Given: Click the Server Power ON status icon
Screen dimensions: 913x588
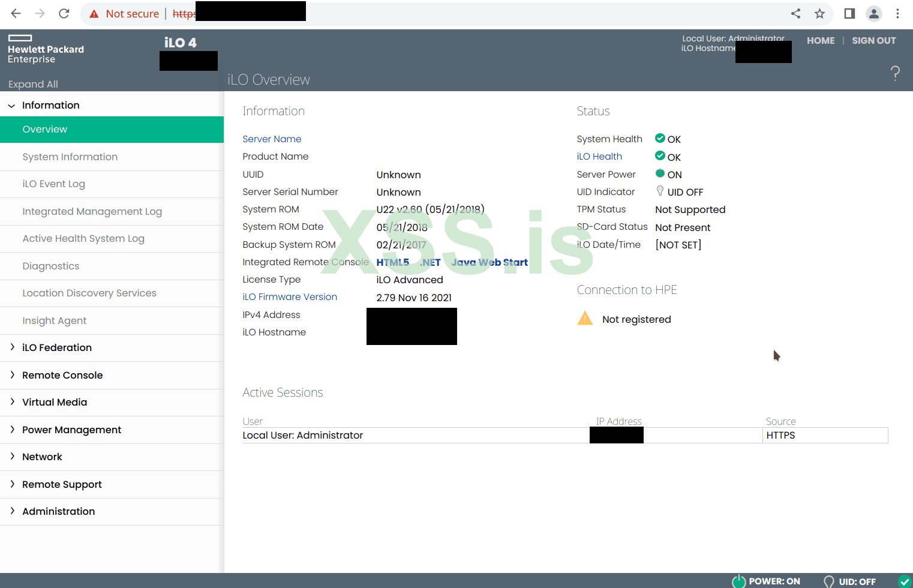Looking at the screenshot, I should [x=660, y=173].
